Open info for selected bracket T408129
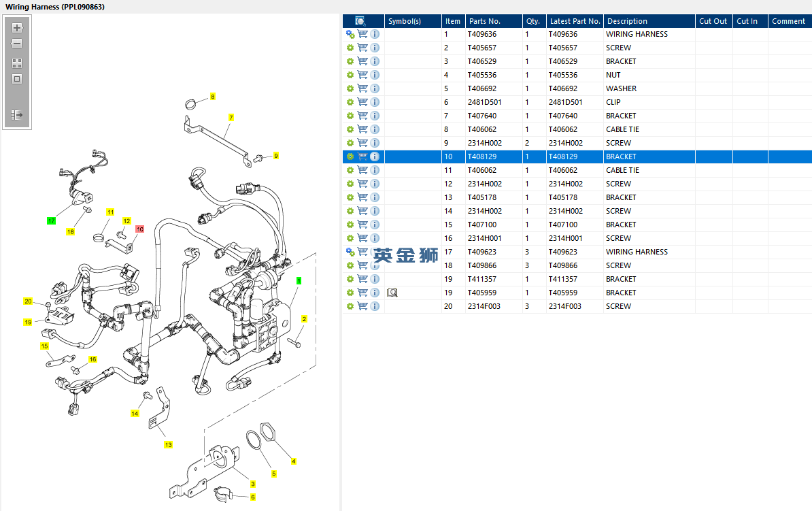This screenshot has height=511, width=812. pos(375,156)
